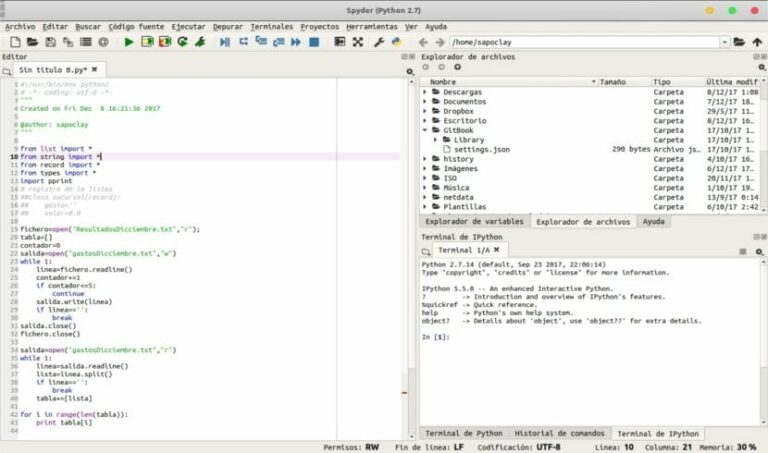Collapse the GitBook folder
Viewport: 768px width, 453px height.
coord(425,130)
